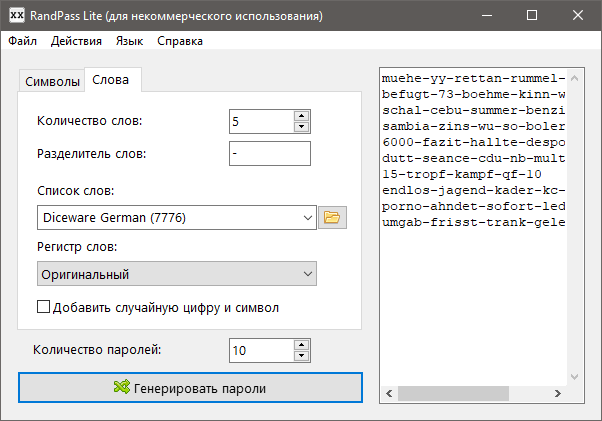Click the RandPass app icon in title bar
The height and width of the screenshot is (421, 602).
[x=17, y=15]
